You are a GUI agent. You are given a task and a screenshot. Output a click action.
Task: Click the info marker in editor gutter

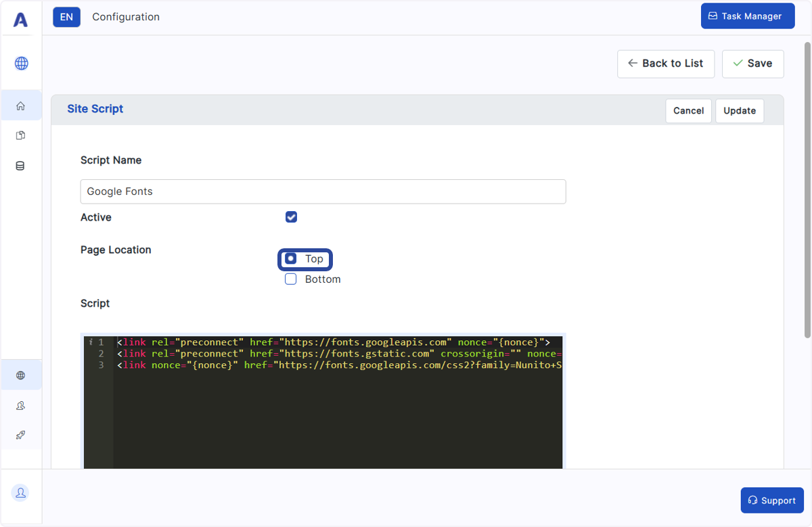tap(91, 342)
